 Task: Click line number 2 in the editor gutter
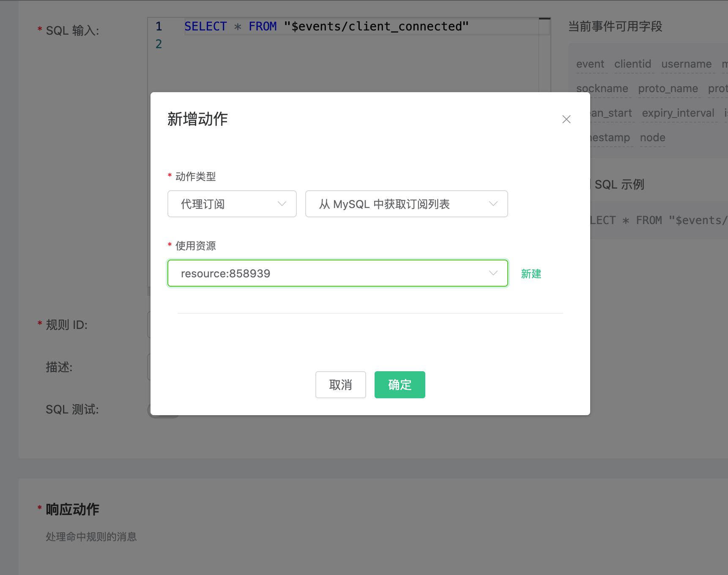(x=159, y=44)
